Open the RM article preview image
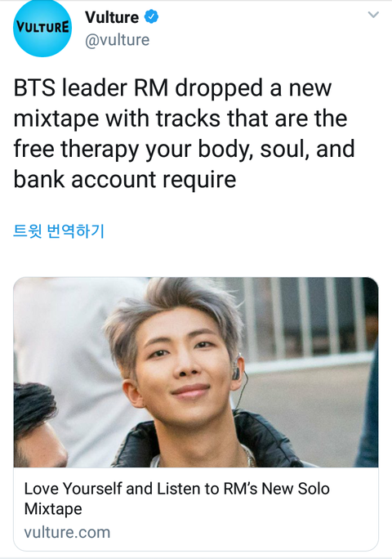The width and height of the screenshot is (392, 559). tap(196, 372)
